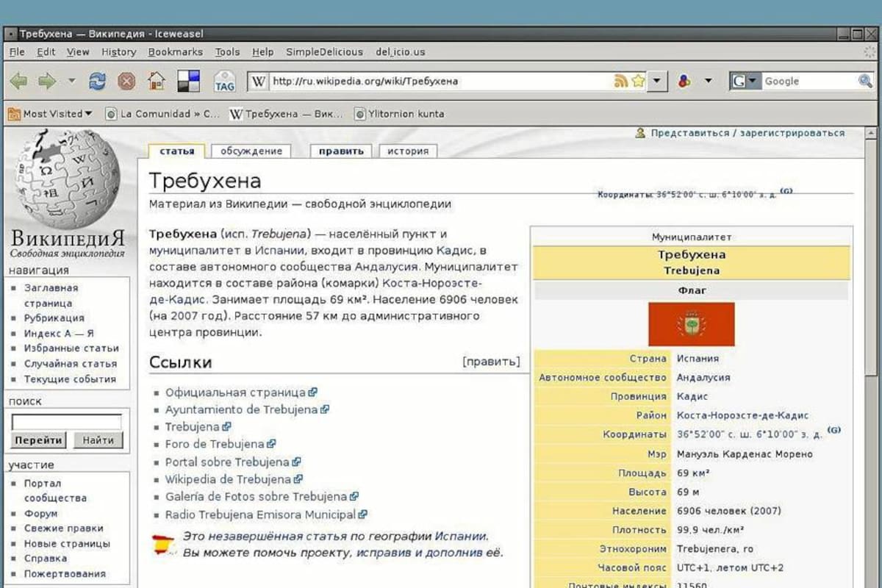This screenshot has width=882, height=588.
Task: Open the Edit menu
Action: click(x=46, y=51)
